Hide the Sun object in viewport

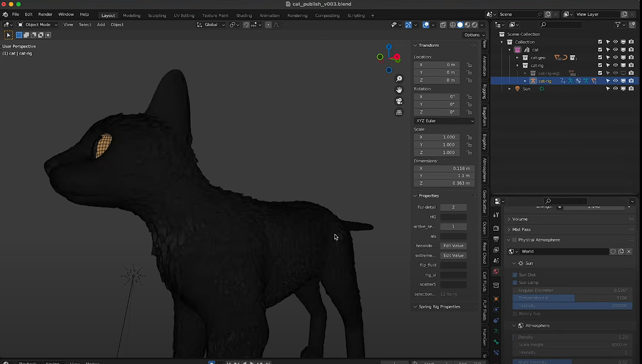[x=615, y=89]
